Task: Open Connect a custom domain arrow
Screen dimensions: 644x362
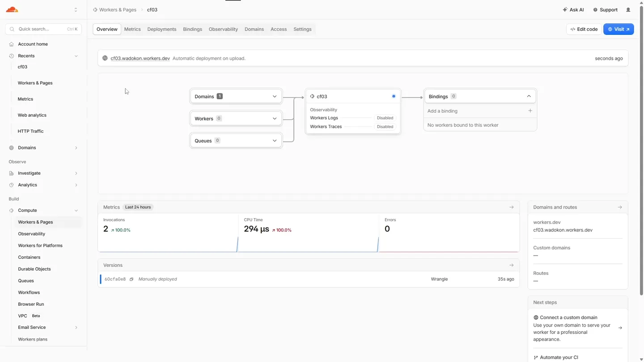Action: (x=620, y=328)
